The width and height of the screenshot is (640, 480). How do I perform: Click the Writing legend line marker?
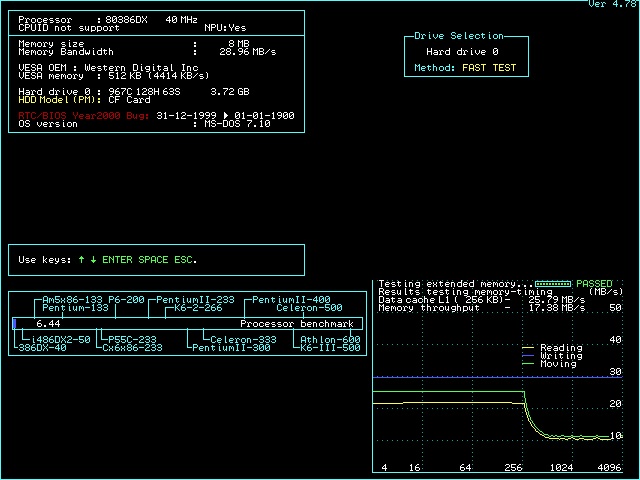click(x=530, y=356)
